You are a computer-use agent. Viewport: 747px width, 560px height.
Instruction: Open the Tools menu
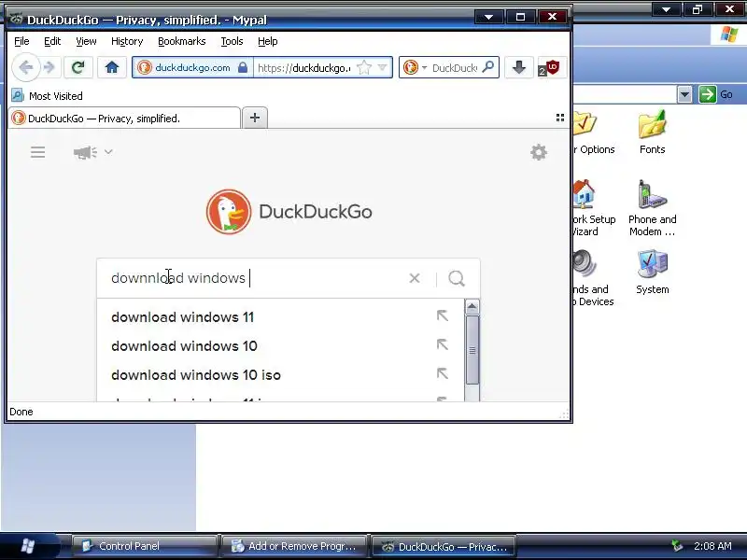click(232, 41)
